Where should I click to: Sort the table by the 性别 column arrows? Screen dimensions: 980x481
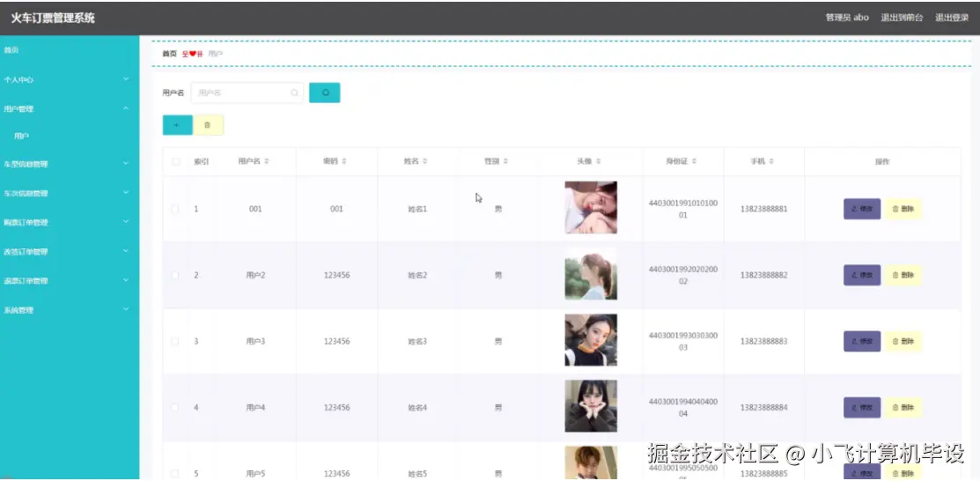[x=505, y=161]
